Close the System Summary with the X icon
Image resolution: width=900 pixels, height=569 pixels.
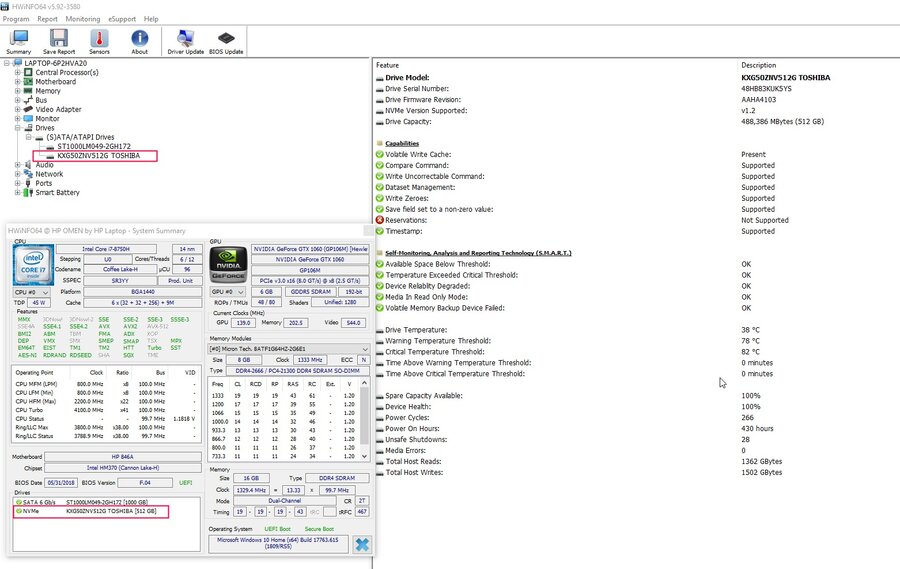coord(361,544)
